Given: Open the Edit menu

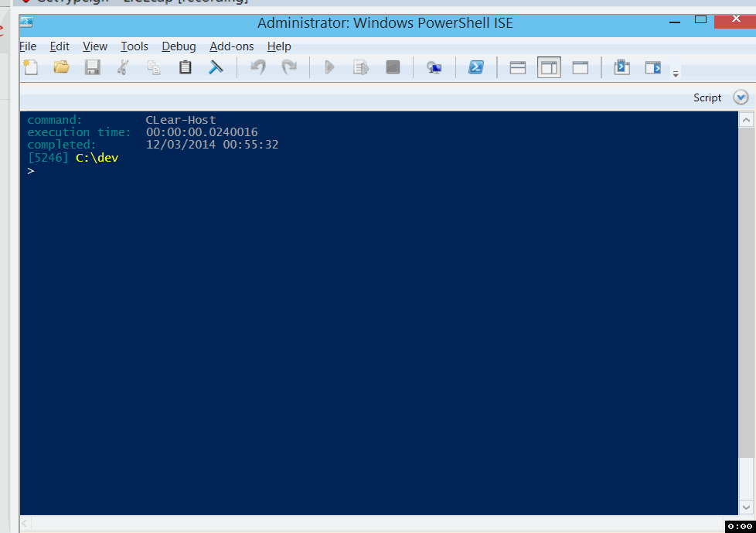Looking at the screenshot, I should click(60, 46).
